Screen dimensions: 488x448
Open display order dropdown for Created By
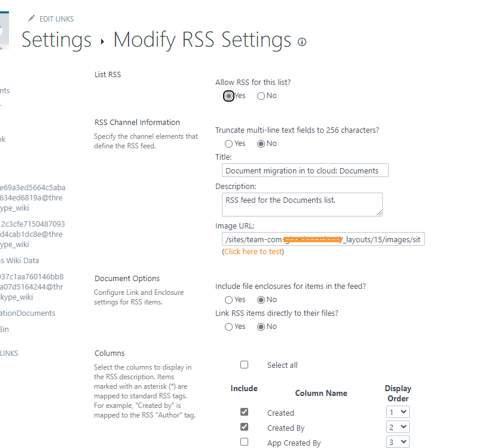click(398, 427)
